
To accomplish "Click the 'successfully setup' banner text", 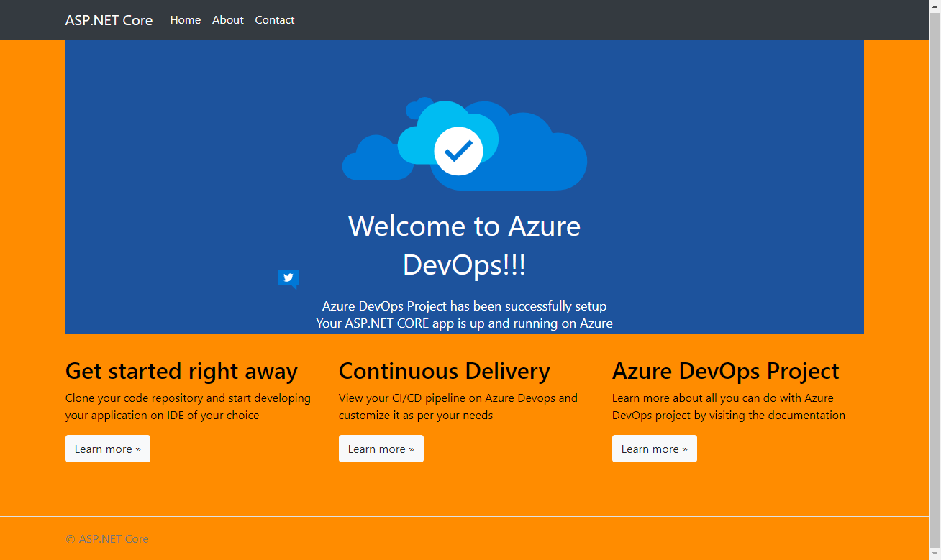I will point(464,306).
